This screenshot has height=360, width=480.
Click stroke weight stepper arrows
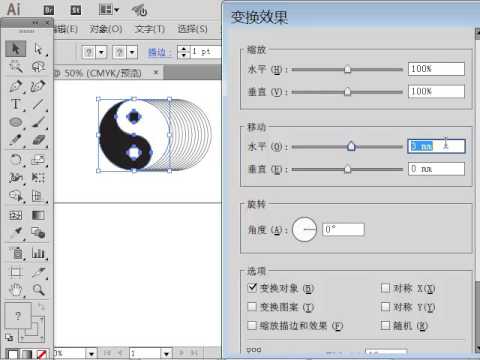(184, 52)
